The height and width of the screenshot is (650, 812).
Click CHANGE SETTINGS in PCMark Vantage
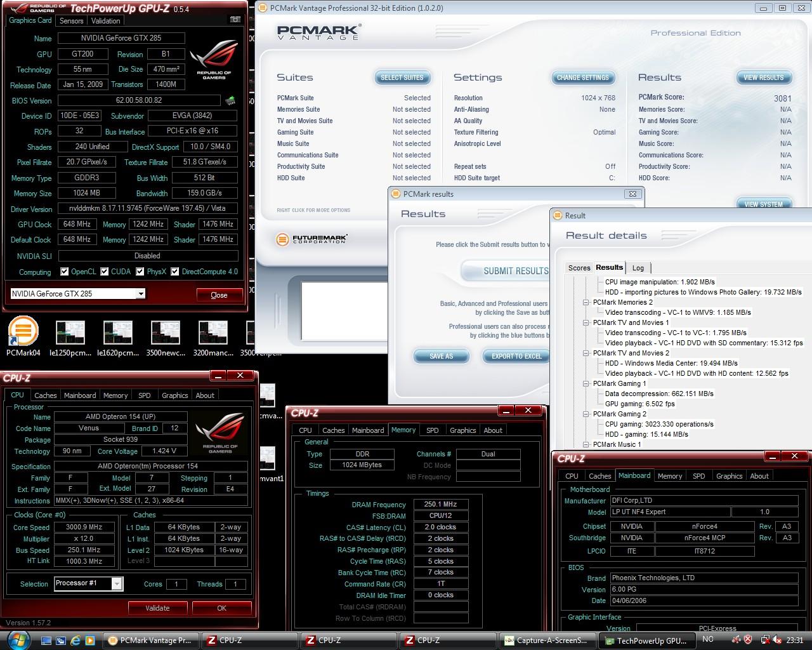(x=582, y=77)
